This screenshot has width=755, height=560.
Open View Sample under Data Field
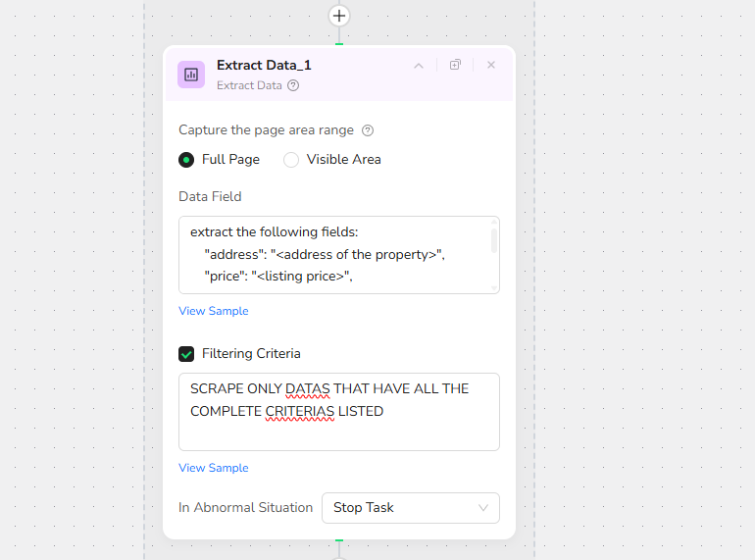pyautogui.click(x=214, y=311)
